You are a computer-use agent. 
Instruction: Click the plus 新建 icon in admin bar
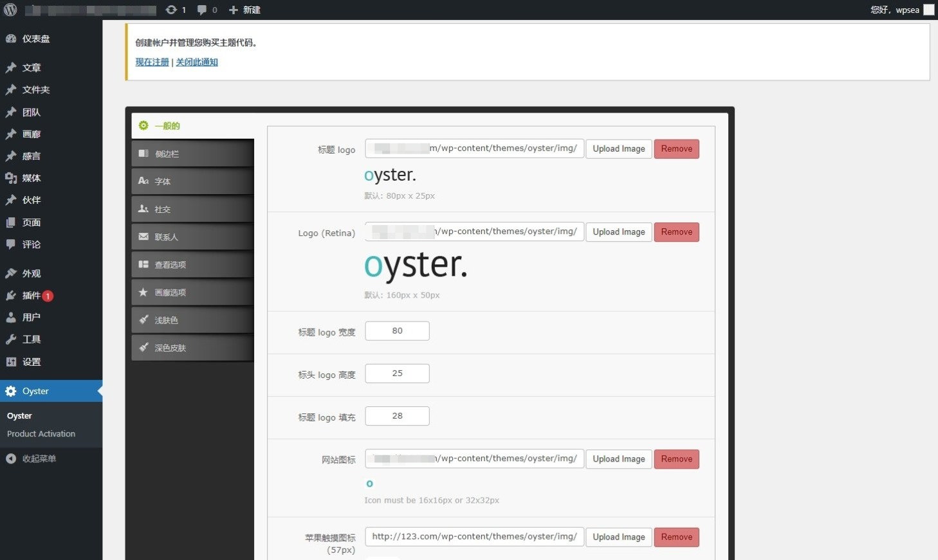[234, 10]
